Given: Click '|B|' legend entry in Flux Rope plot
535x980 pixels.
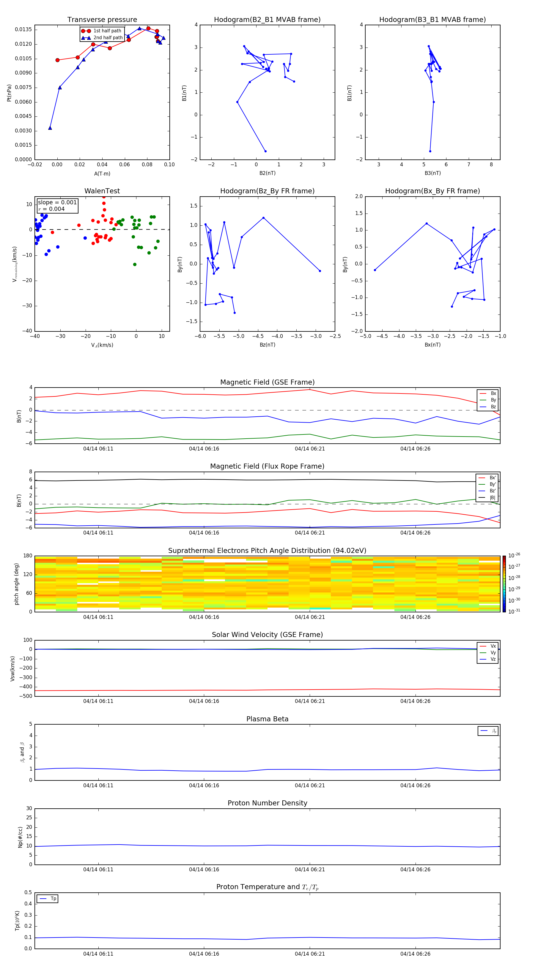Looking at the screenshot, I should click(487, 498).
